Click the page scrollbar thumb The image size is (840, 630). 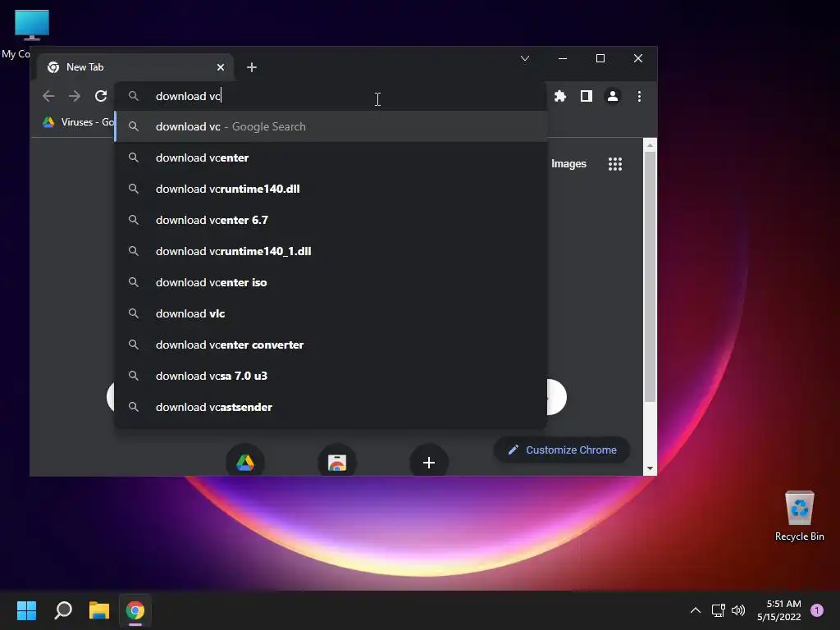tap(650, 276)
